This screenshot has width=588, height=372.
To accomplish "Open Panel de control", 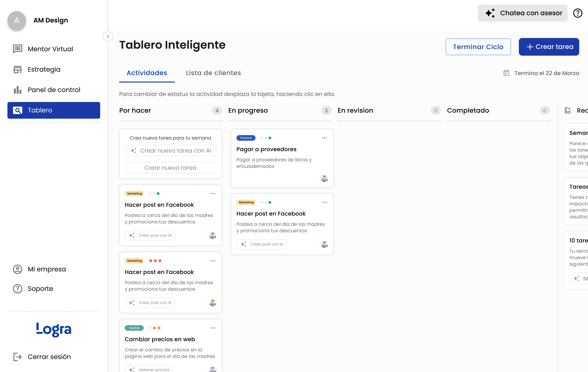I will (x=54, y=90).
